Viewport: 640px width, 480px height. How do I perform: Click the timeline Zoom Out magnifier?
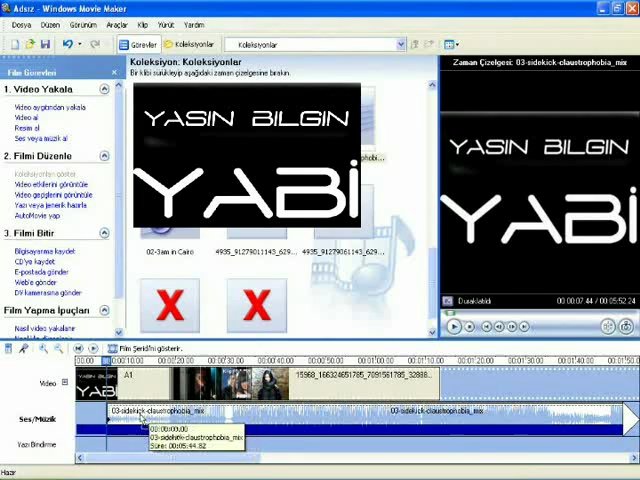(58, 349)
